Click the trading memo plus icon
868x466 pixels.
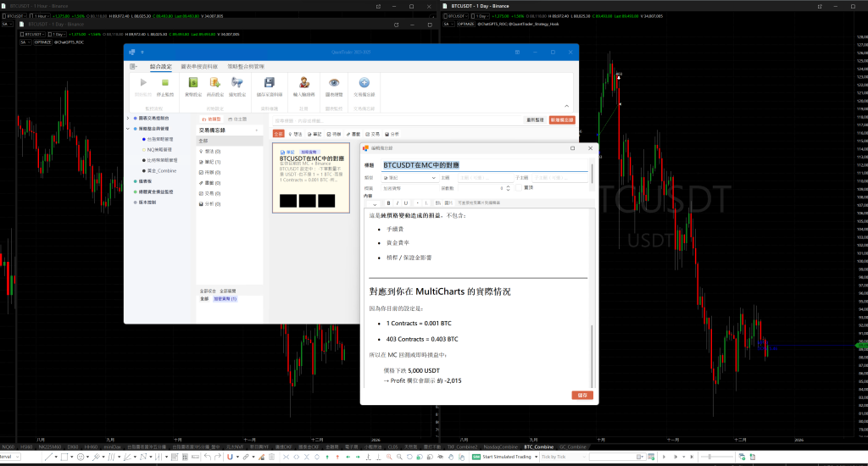point(364,83)
